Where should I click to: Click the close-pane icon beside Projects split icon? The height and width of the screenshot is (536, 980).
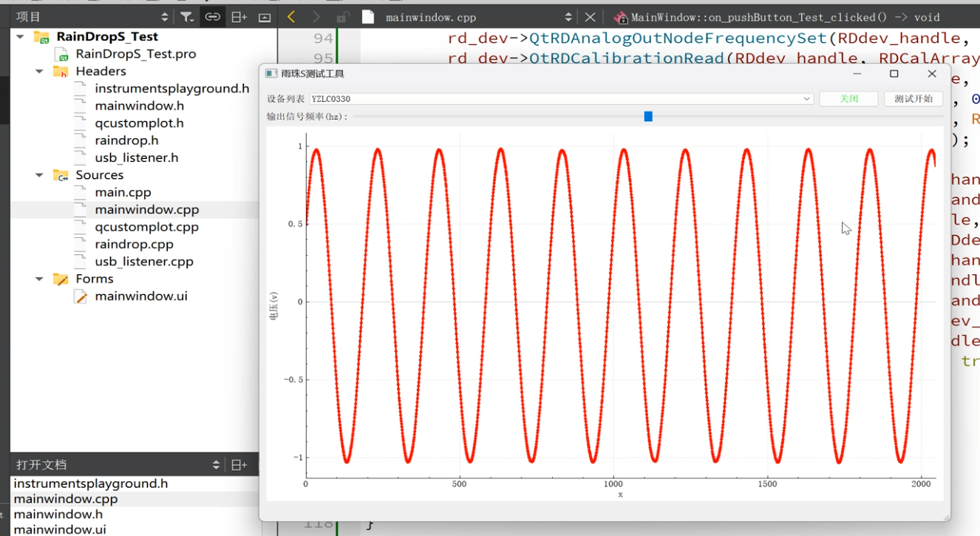(x=264, y=17)
